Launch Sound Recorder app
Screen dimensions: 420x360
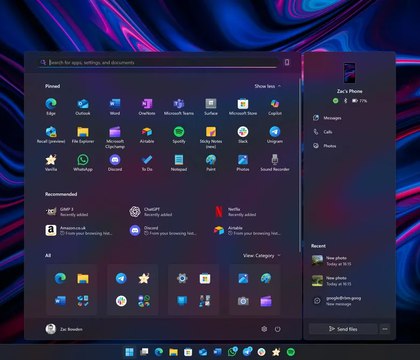coord(275,163)
